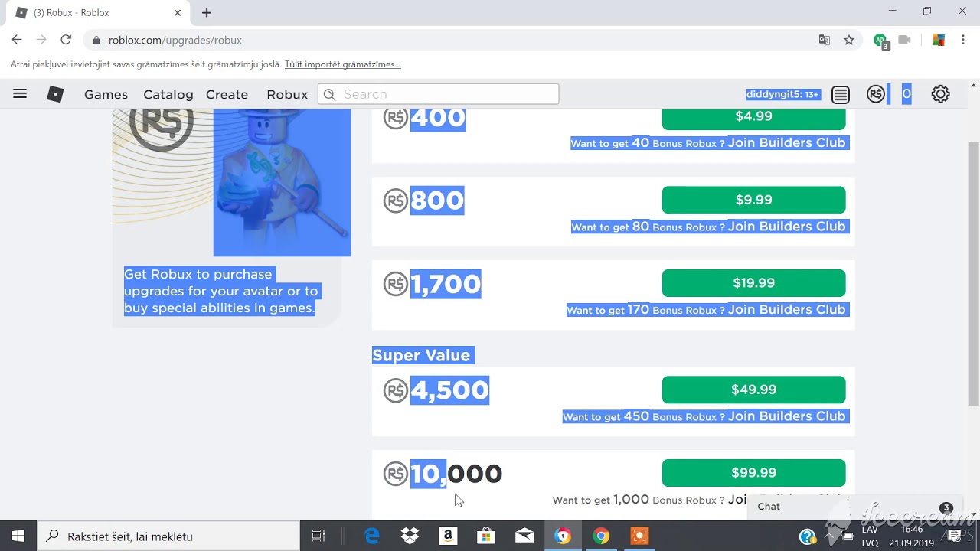Click the Get Robux description text
Image resolution: width=980 pixels, height=551 pixels.
[220, 291]
